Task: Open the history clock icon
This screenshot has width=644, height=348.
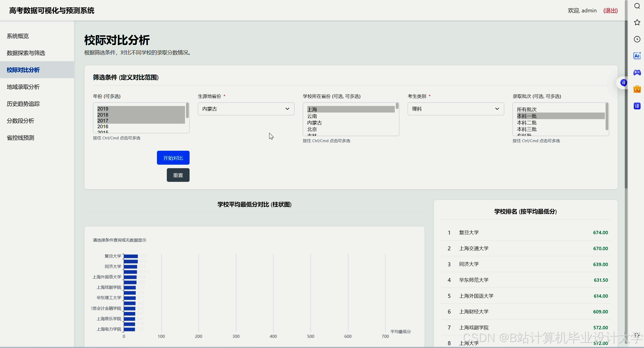Action: [637, 39]
